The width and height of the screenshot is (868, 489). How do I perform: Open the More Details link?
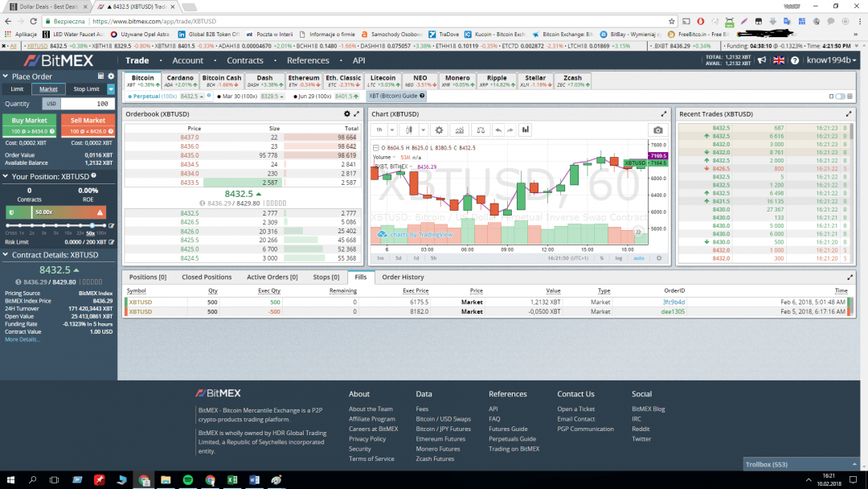click(x=23, y=339)
